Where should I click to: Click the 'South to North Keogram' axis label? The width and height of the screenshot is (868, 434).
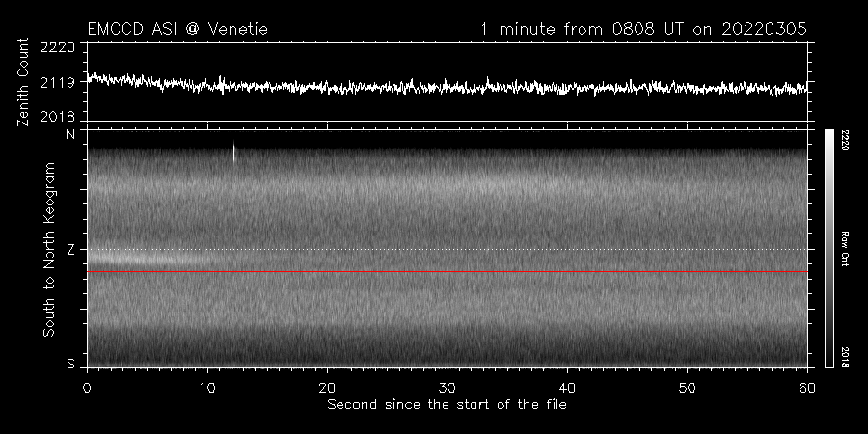click(49, 249)
